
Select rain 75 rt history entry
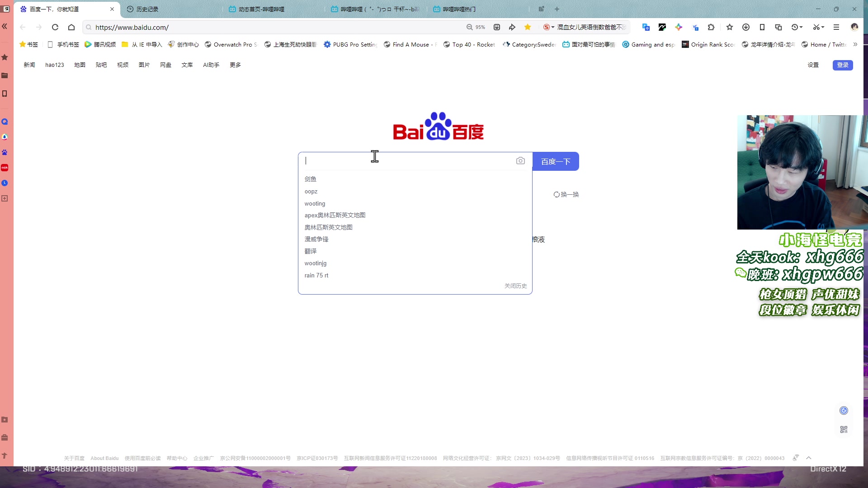coord(316,275)
